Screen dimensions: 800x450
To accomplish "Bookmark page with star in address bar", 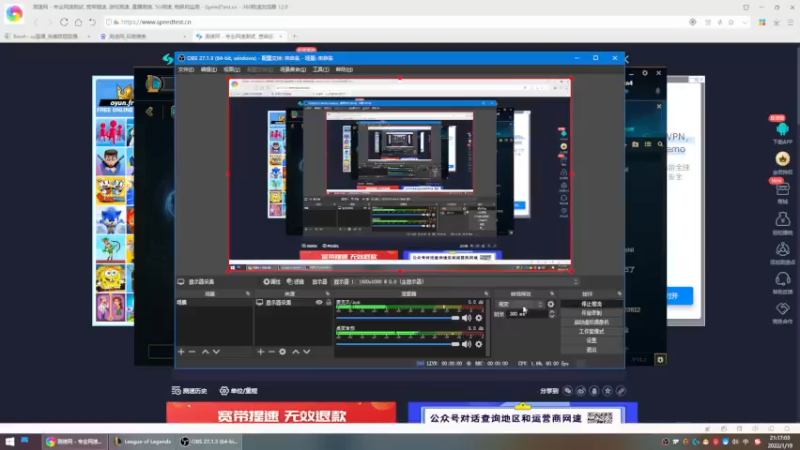I will (x=731, y=22).
